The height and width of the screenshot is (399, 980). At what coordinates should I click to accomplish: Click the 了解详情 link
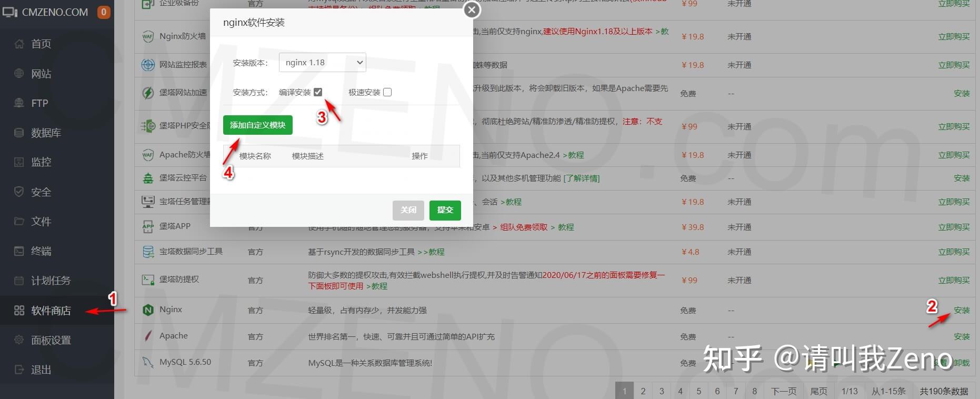click(x=581, y=178)
